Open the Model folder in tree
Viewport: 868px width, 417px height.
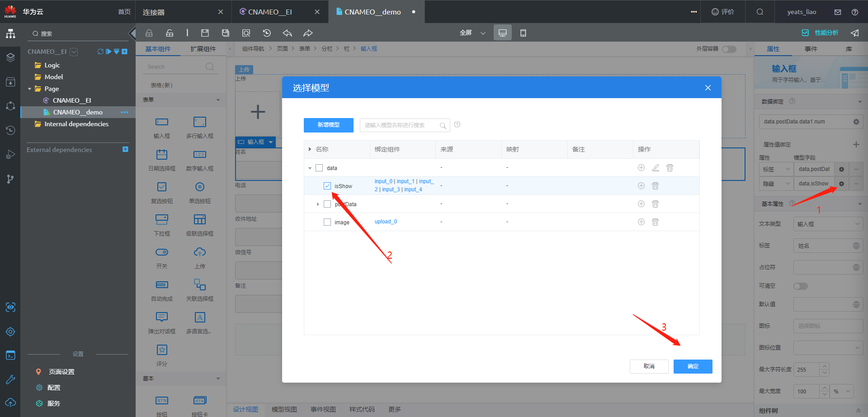54,77
